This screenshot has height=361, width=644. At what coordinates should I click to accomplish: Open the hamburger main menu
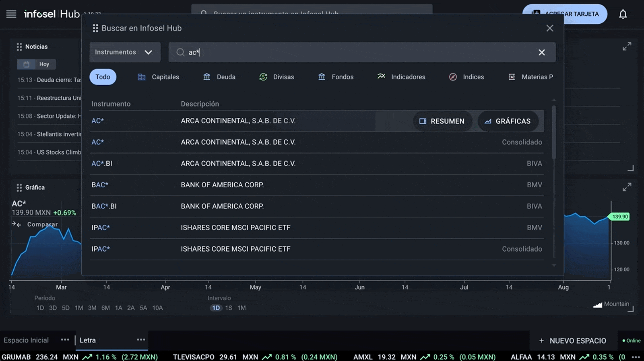pos(11,14)
